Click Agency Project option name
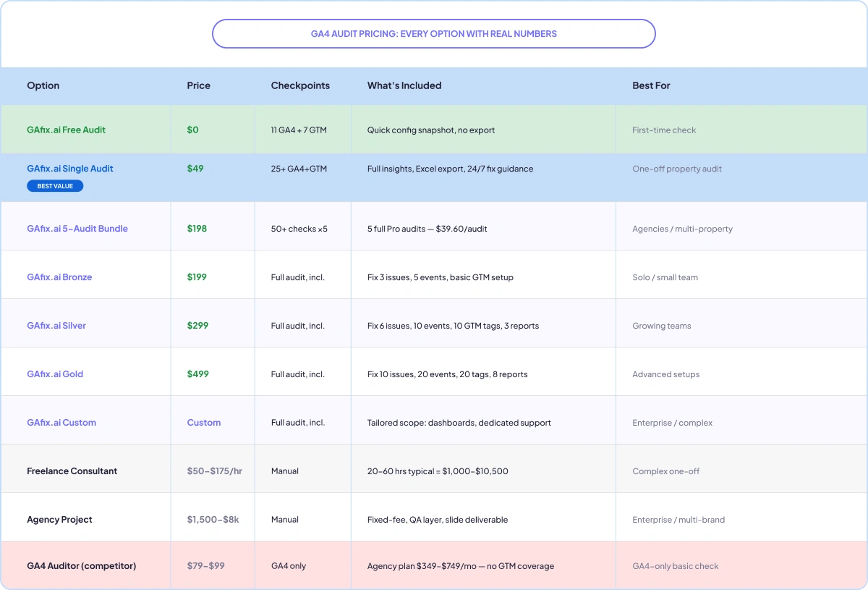The image size is (868, 590). click(x=59, y=520)
